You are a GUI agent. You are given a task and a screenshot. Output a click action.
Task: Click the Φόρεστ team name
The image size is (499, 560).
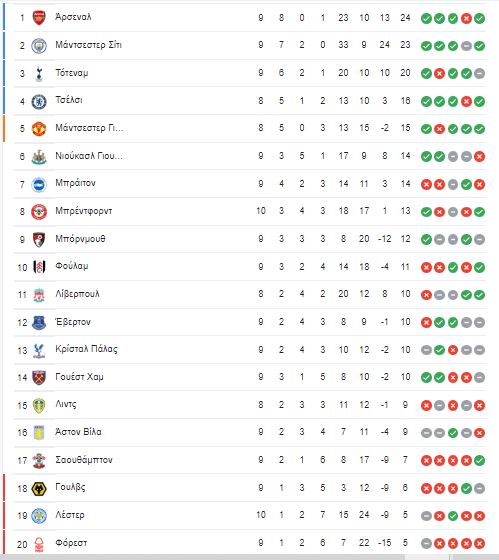click(x=71, y=543)
